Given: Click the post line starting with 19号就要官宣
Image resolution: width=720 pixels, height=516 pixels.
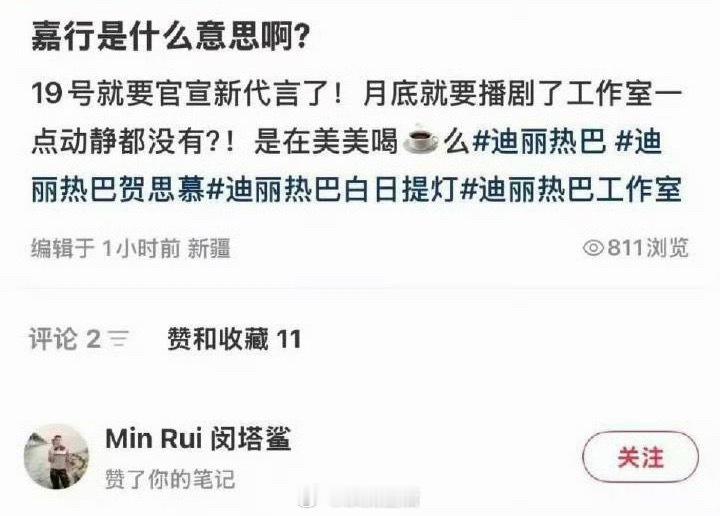Looking at the screenshot, I should click(357, 93).
